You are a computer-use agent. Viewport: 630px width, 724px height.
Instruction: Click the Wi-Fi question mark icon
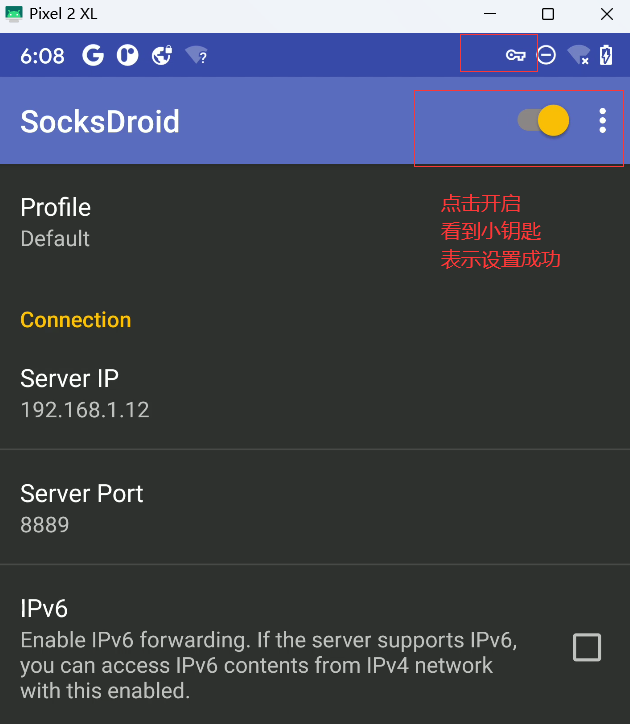coord(196,55)
